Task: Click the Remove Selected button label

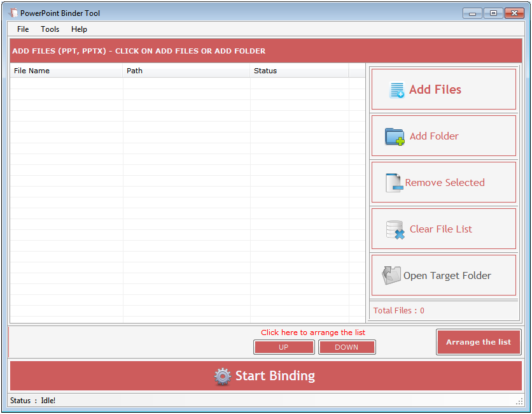Action: [x=445, y=183]
